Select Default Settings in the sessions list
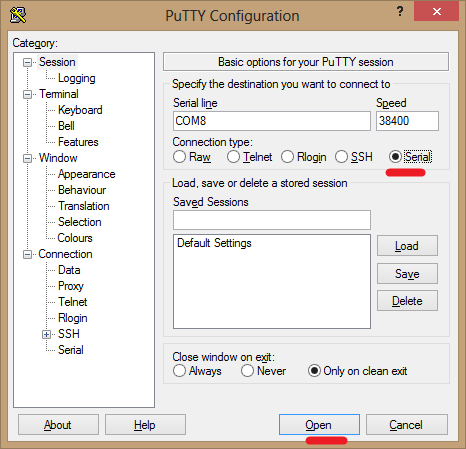 tap(214, 243)
